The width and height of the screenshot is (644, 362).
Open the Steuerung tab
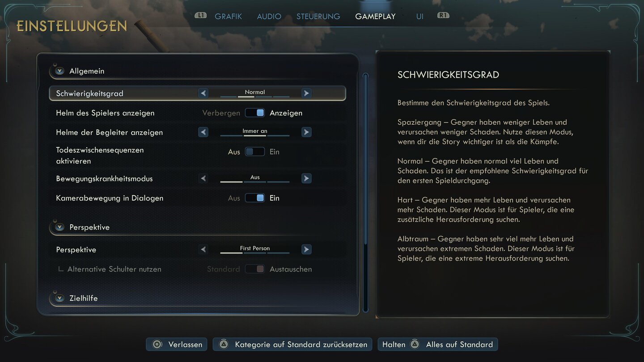[318, 17]
